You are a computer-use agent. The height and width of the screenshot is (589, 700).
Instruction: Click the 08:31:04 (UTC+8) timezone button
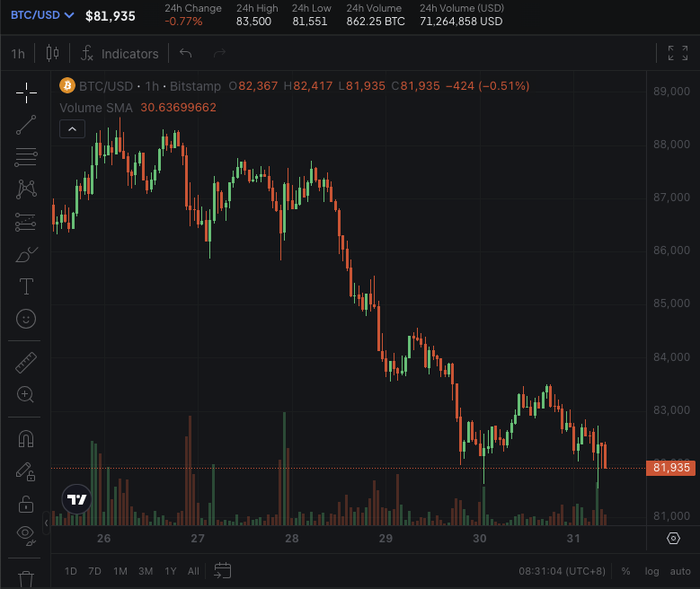tap(559, 571)
